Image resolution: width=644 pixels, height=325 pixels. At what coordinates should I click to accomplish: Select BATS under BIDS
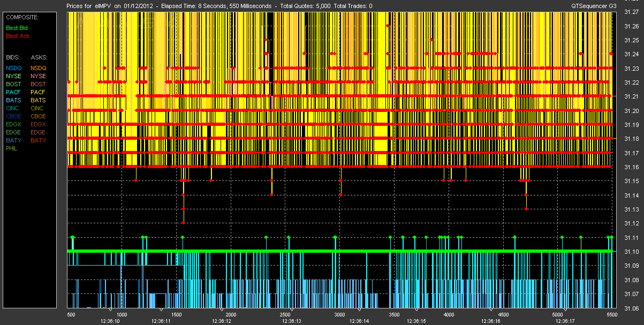tap(13, 100)
